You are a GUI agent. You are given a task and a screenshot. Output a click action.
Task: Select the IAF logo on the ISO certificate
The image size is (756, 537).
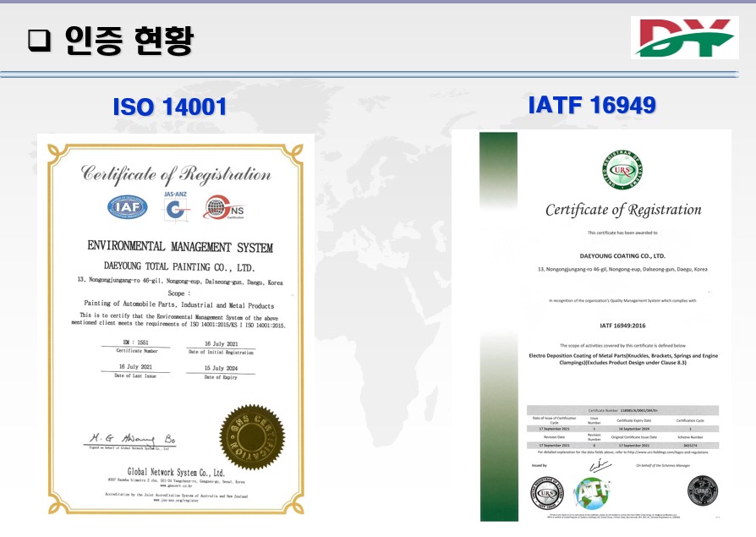(x=128, y=207)
